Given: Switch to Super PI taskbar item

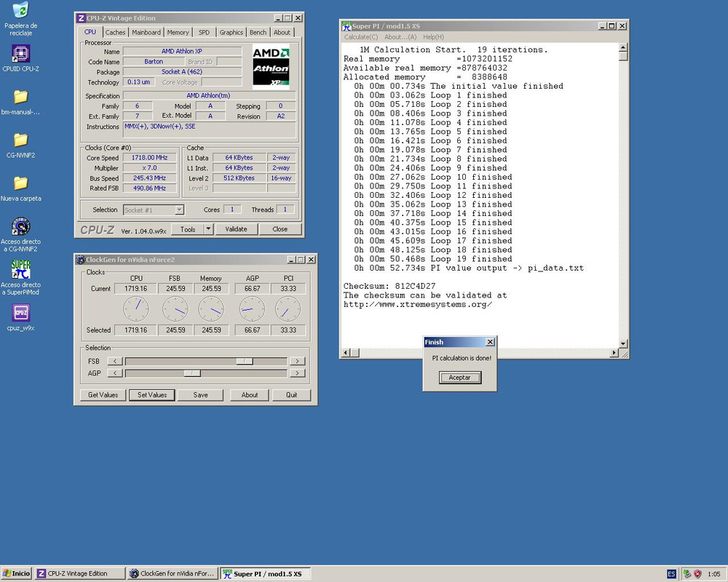Looking at the screenshot, I should (x=265, y=574).
